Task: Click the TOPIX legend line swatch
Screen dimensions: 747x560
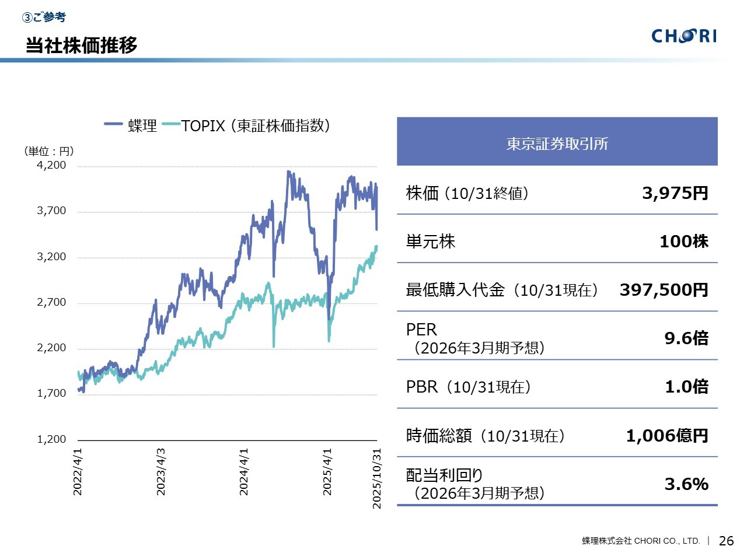Action: coord(170,124)
